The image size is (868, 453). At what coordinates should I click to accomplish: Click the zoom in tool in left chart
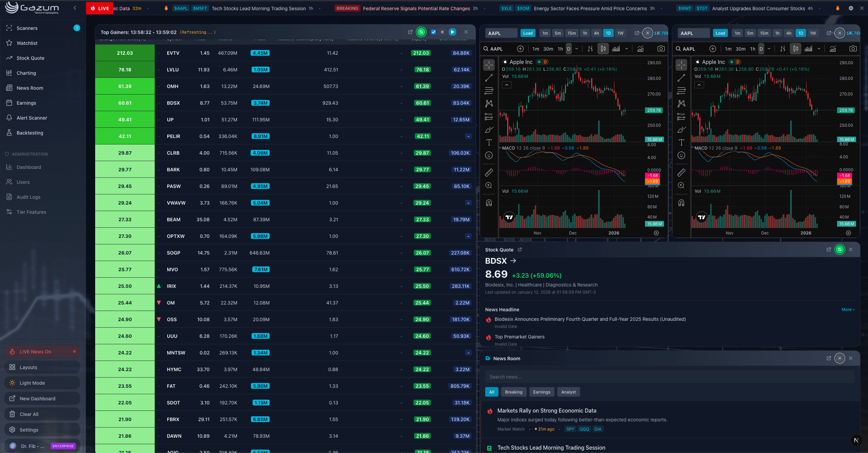pyautogui.click(x=489, y=186)
